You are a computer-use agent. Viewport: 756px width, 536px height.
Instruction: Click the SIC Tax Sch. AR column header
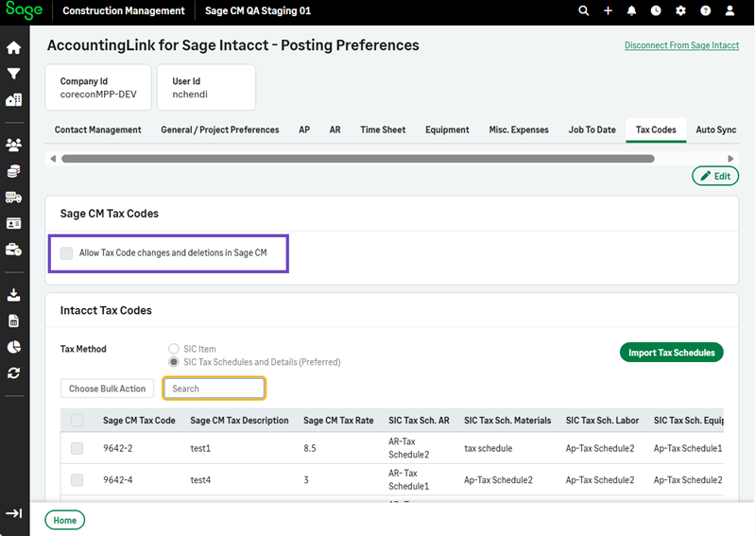419,421
